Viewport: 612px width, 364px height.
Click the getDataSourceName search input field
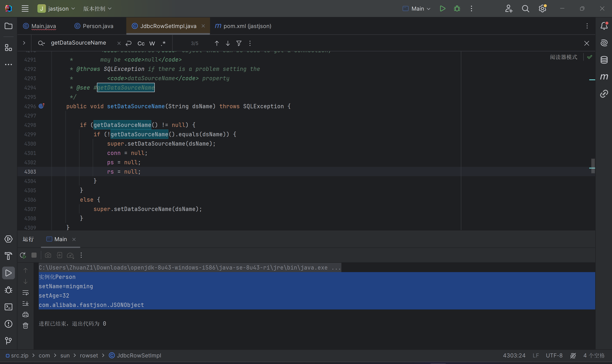tap(79, 43)
